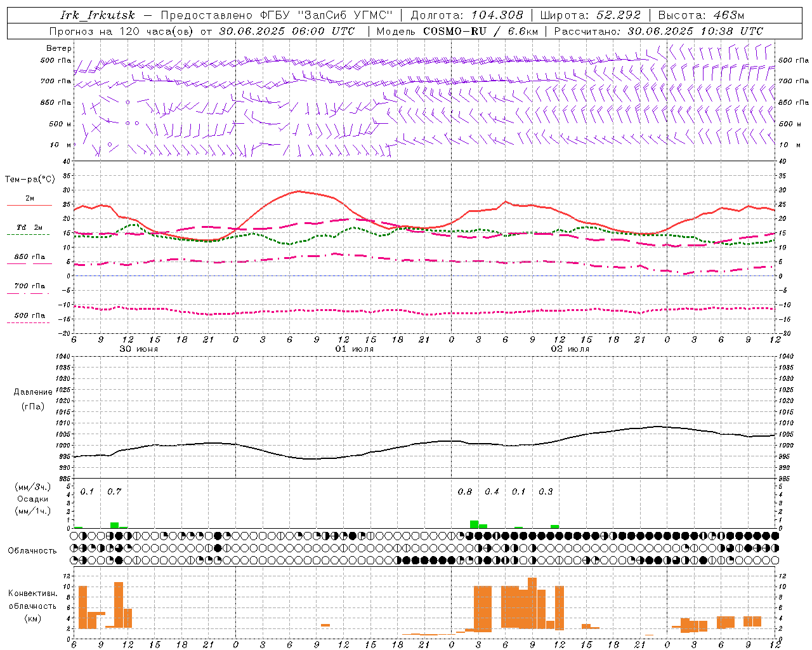The height and width of the screenshot is (650, 812).
Task: Click the 'Осадки' precipitation label
Action: coord(33,499)
